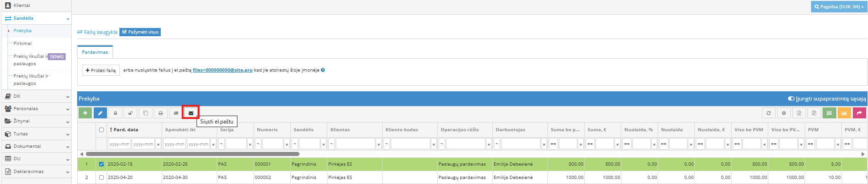The height and width of the screenshot is (184, 868).
Task: Click the truck delivery icon
Action: 175,113
